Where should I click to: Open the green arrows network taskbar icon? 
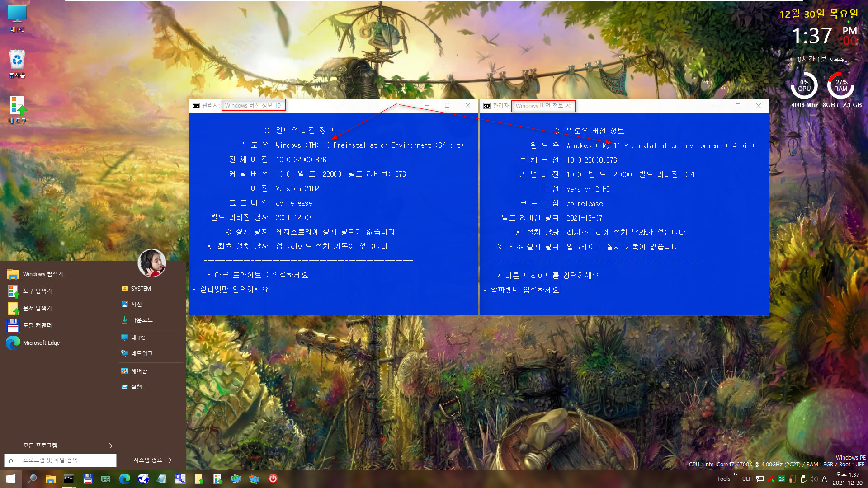[x=236, y=479]
